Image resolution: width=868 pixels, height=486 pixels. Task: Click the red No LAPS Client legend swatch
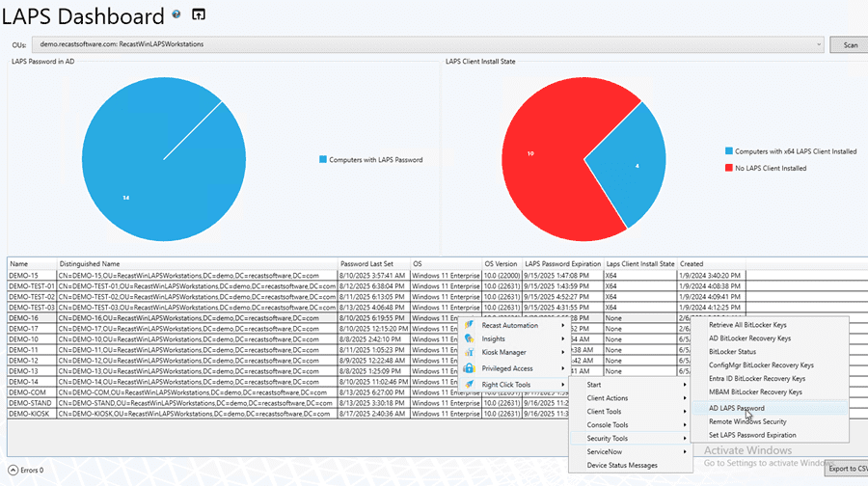click(x=728, y=168)
